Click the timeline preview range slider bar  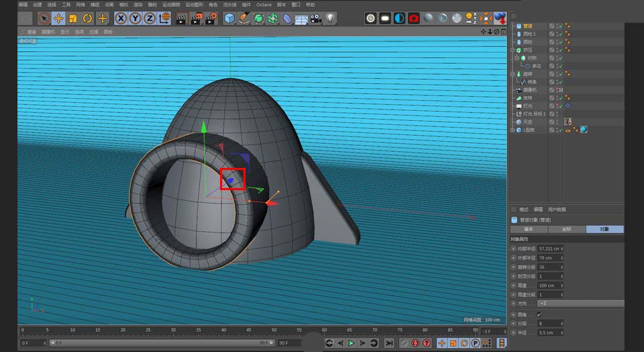coord(162,343)
